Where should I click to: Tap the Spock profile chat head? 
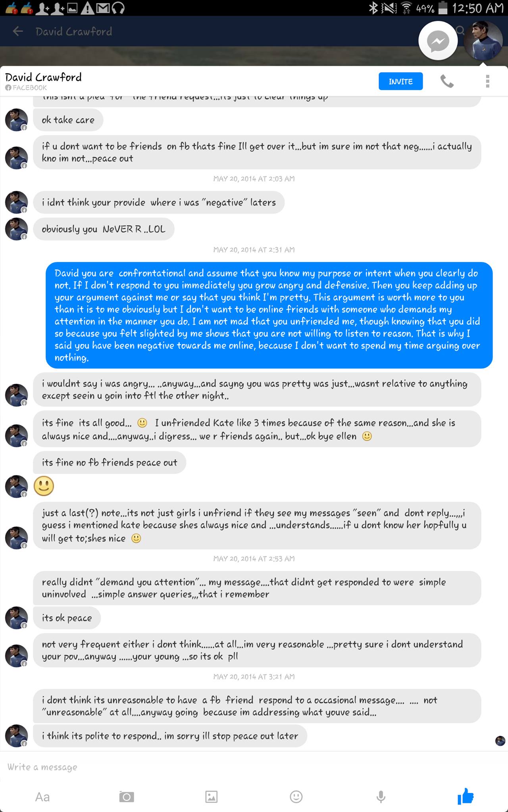483,41
